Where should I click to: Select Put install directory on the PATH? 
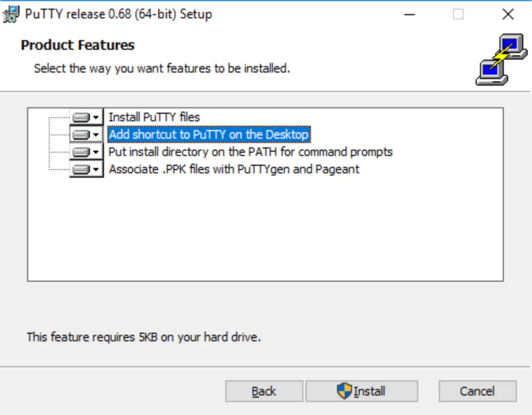(250, 152)
